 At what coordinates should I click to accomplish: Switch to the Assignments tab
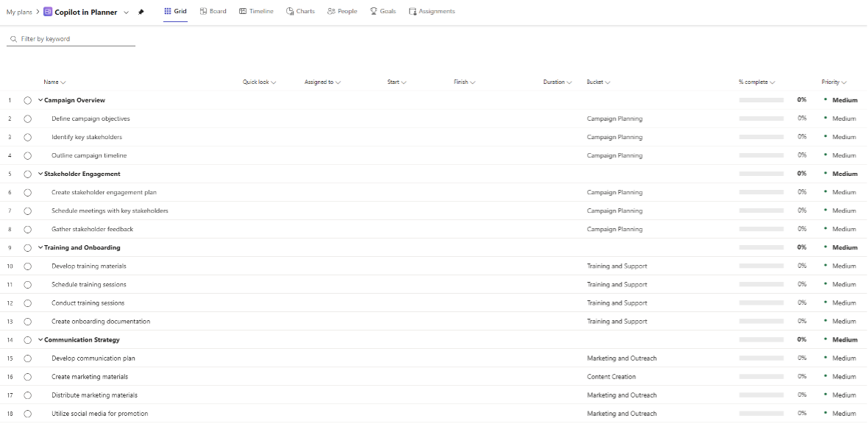pyautogui.click(x=432, y=12)
